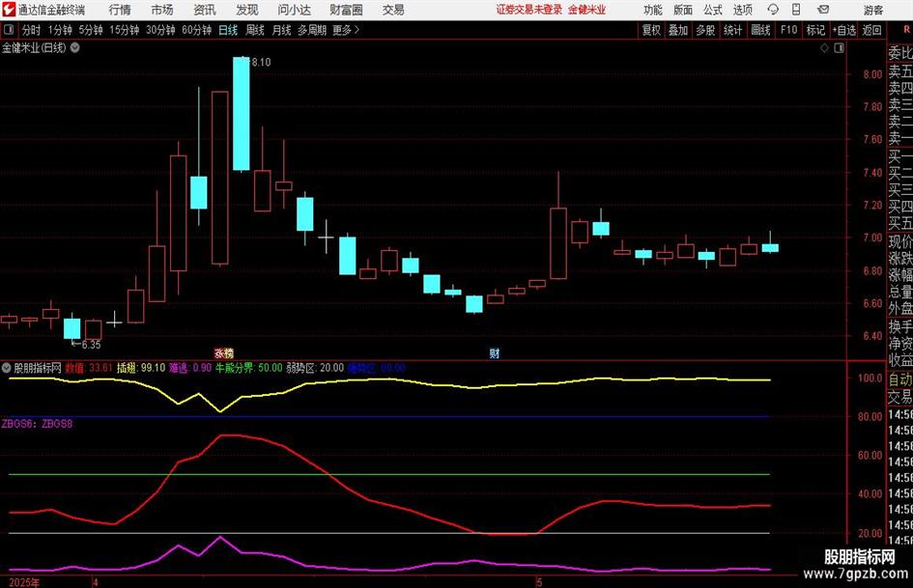
Task: Open the 选项 menu
Action: pyautogui.click(x=742, y=10)
